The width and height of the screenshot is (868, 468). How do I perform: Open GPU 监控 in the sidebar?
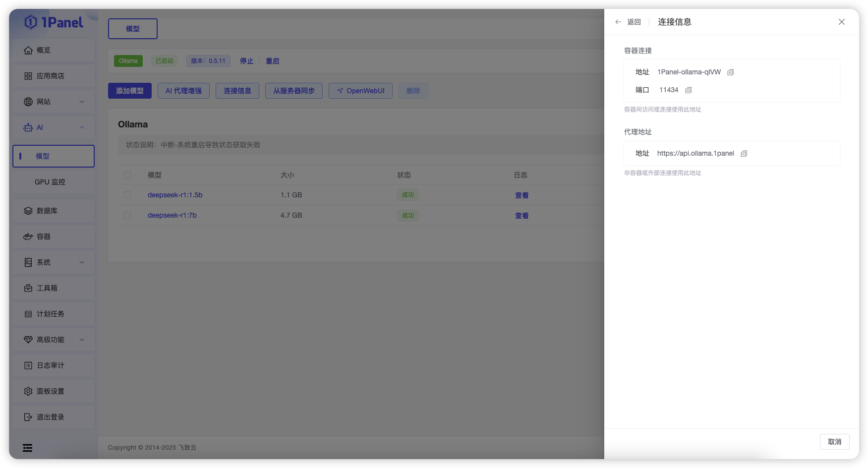(x=54, y=182)
